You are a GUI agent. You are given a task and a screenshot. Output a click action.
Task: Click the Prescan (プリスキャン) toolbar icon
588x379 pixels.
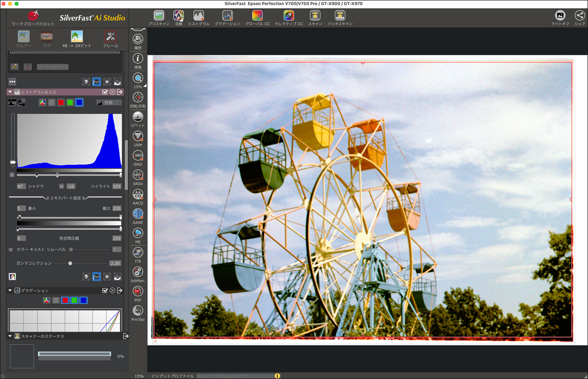click(158, 15)
